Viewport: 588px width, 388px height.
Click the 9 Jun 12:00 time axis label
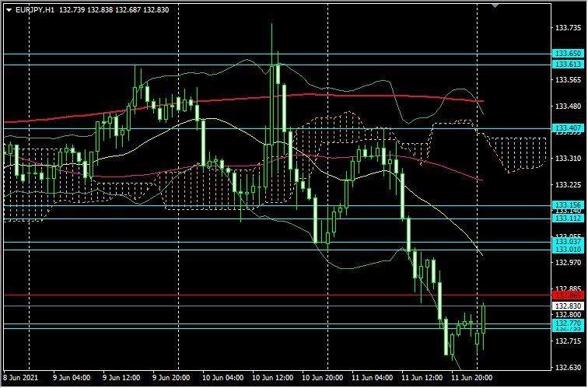coord(121,378)
